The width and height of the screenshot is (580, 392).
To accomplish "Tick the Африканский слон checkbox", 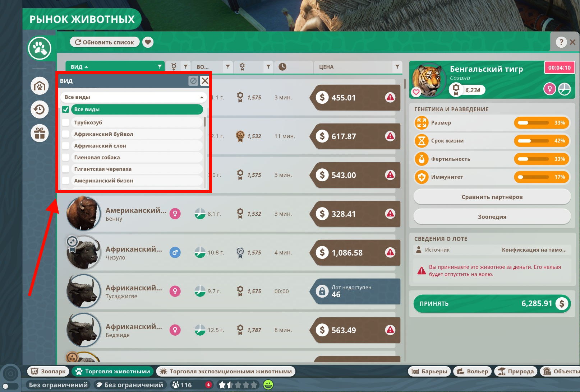I will pos(66,146).
